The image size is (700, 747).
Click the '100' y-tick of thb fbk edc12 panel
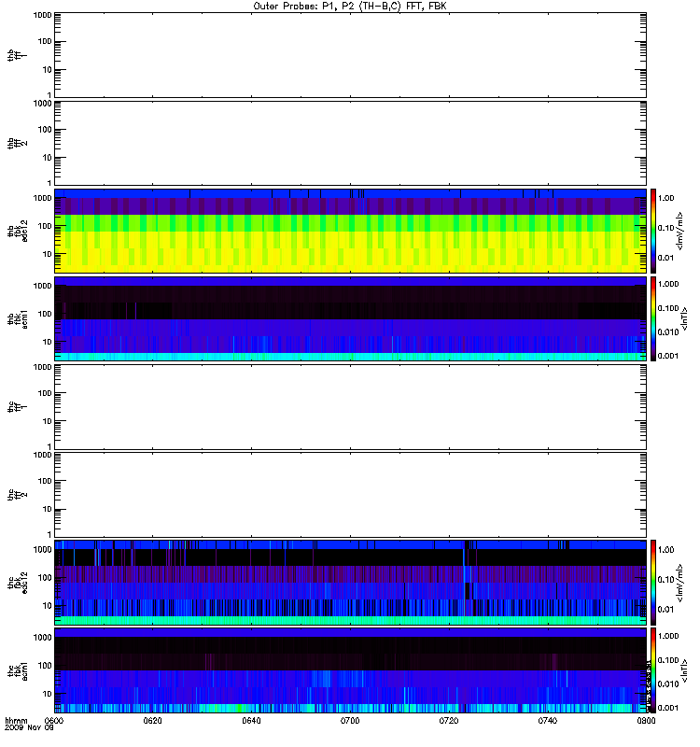click(45, 226)
